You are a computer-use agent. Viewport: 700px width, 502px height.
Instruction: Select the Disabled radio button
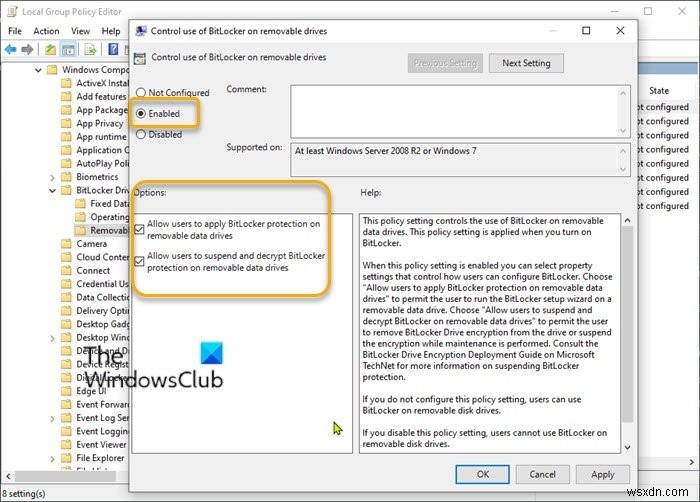coord(141,134)
